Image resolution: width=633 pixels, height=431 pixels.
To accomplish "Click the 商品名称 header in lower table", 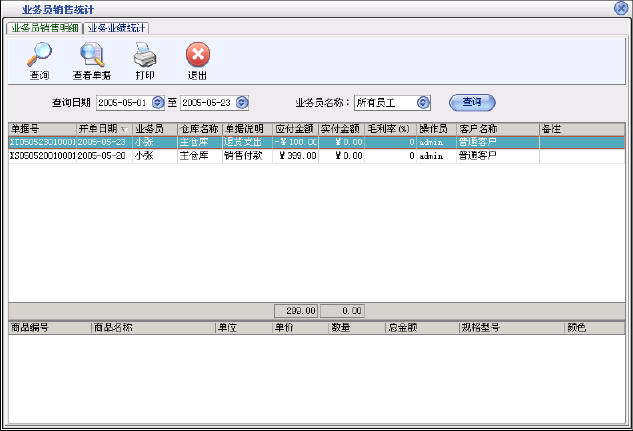I will click(x=150, y=327).
